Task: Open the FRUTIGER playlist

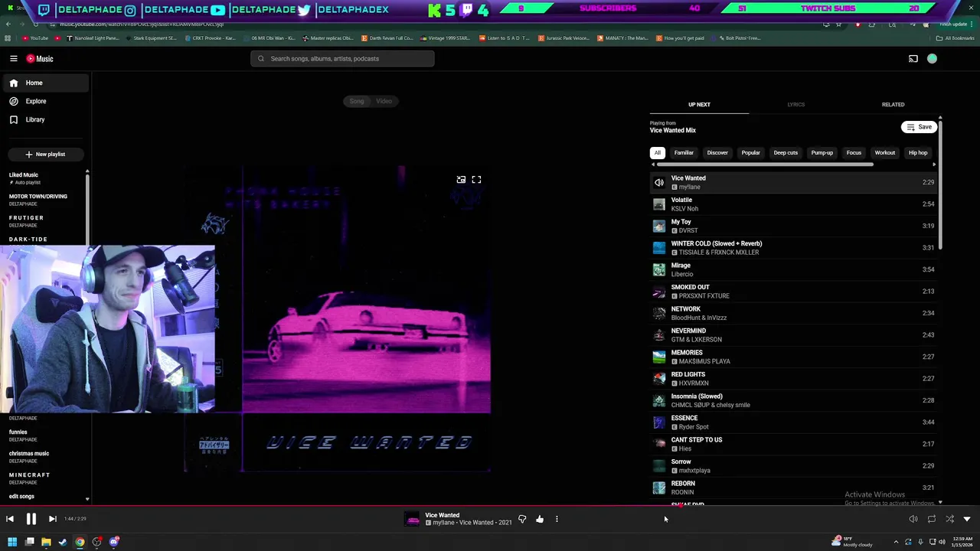Action: tap(44, 221)
